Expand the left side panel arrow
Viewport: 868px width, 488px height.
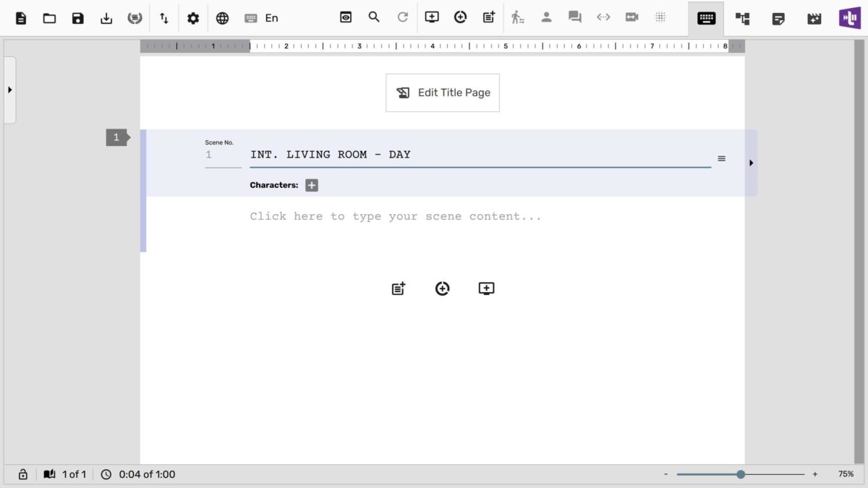point(10,90)
